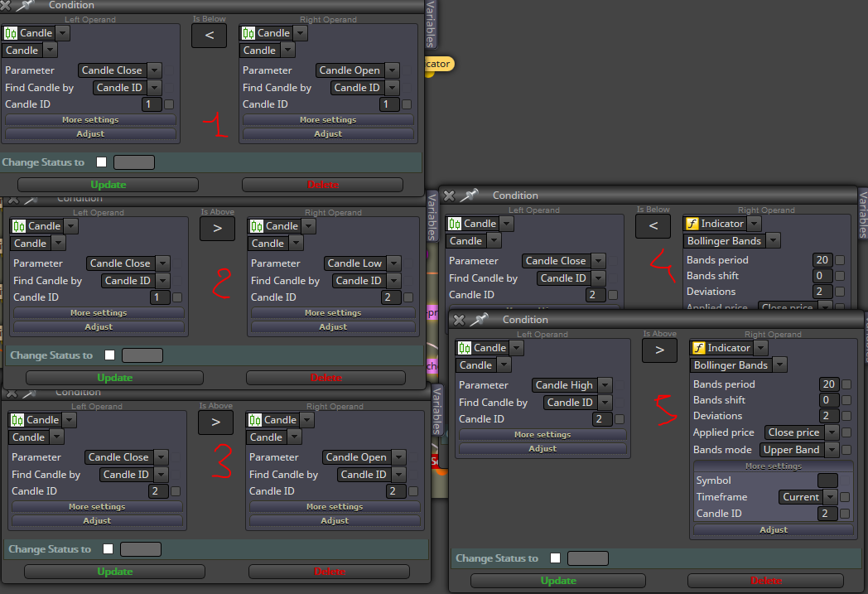
Task: Click < operator button in Bollinger Is Below condition
Action: click(653, 226)
